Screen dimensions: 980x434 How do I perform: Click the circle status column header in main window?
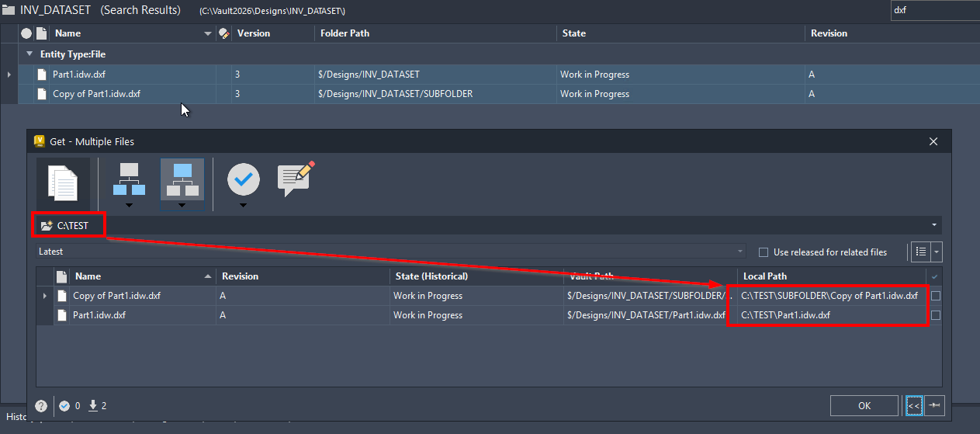click(x=26, y=33)
